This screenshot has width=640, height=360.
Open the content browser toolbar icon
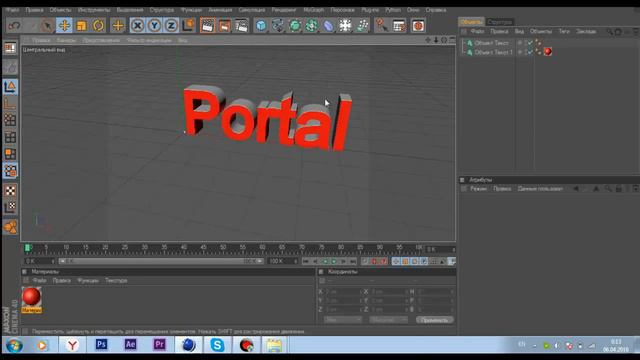pos(399,26)
